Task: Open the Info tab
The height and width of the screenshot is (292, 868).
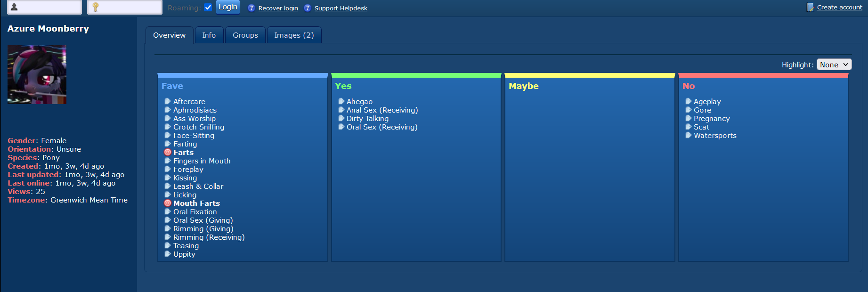Action: pyautogui.click(x=209, y=35)
